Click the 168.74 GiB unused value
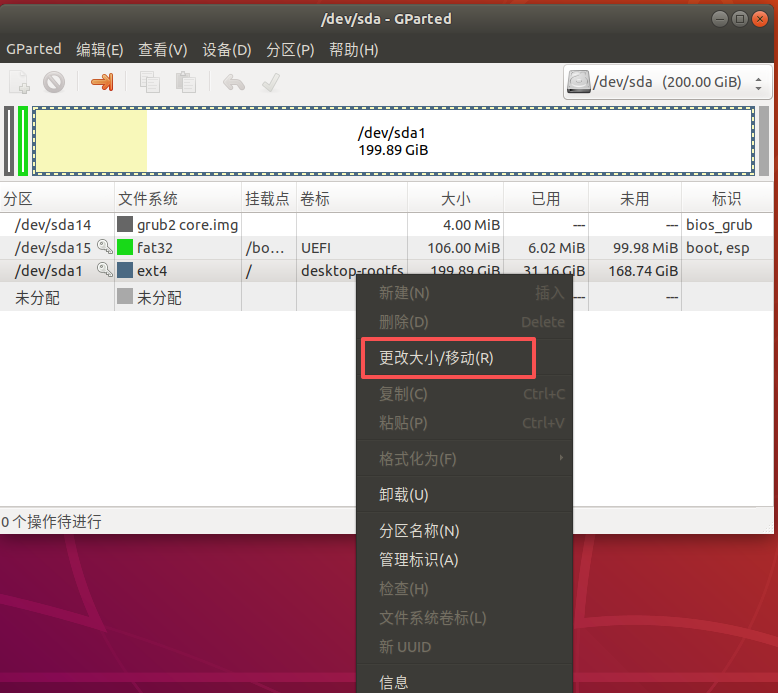This screenshot has height=693, width=778. pos(643,271)
